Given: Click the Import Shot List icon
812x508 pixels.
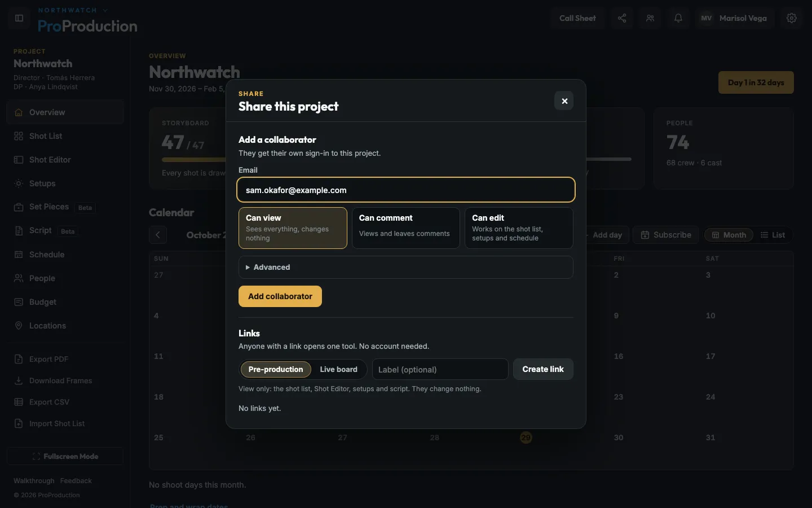Looking at the screenshot, I should (19, 423).
